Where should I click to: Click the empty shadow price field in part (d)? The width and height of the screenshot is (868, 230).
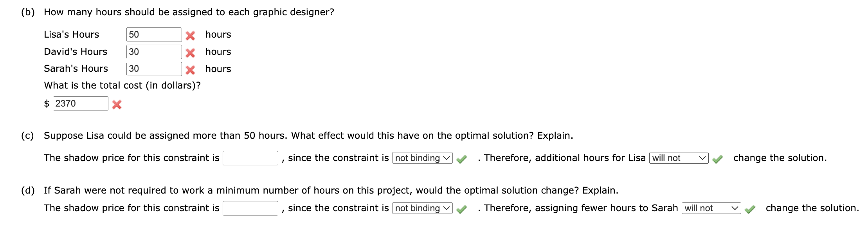(x=250, y=208)
